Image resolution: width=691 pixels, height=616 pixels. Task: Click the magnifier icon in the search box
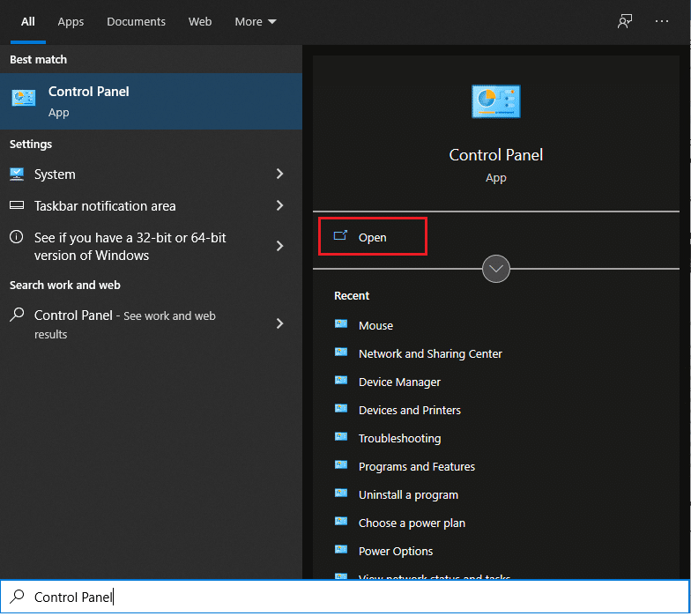17,597
